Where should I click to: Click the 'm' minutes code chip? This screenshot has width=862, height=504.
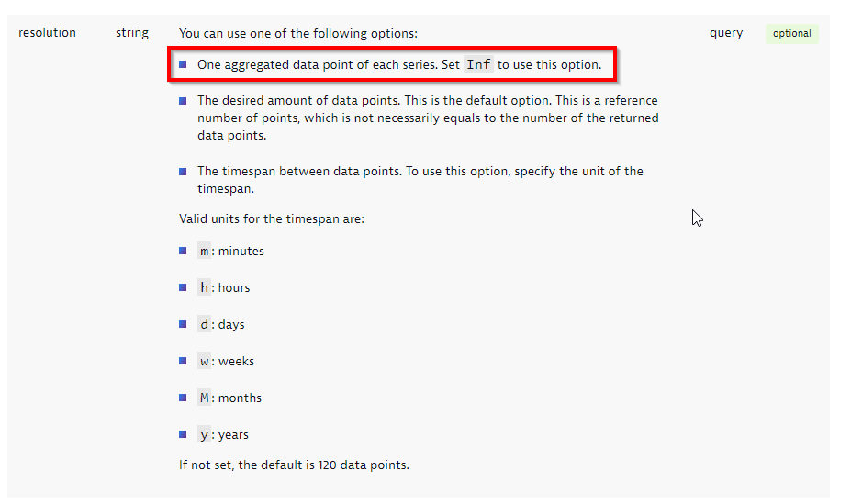point(205,252)
